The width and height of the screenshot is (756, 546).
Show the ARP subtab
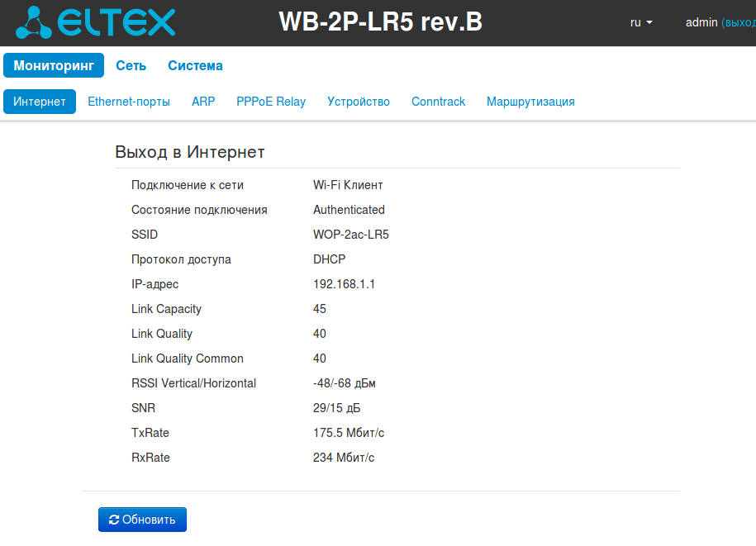click(x=203, y=102)
